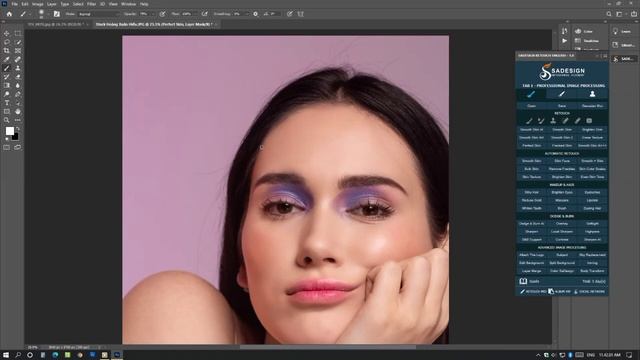
Task: Select the Clone Stamp tool
Action: [18, 68]
